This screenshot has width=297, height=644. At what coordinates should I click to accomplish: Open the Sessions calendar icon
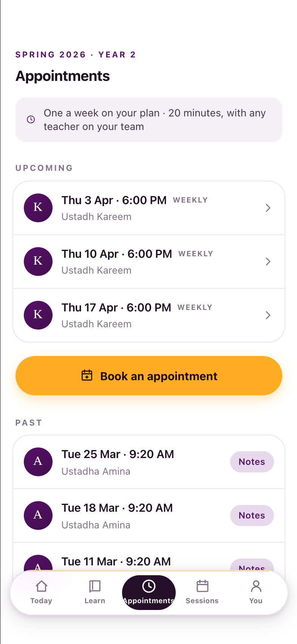coord(203,586)
